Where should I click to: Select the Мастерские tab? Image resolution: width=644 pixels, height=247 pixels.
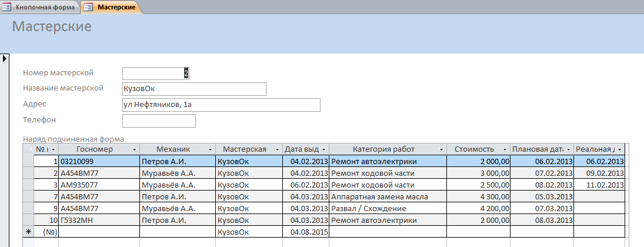pyautogui.click(x=112, y=7)
